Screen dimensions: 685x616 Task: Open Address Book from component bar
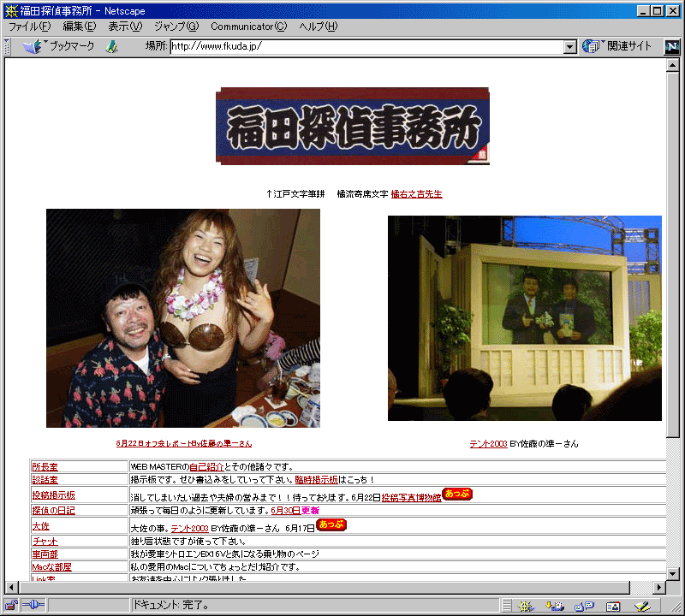(613, 606)
